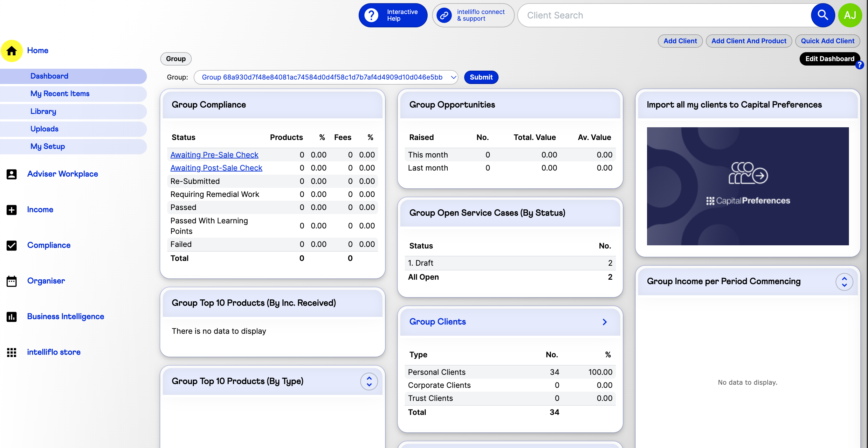Screen dimensions: 868x448
Task: Click the All Open row total
Action: click(x=510, y=277)
